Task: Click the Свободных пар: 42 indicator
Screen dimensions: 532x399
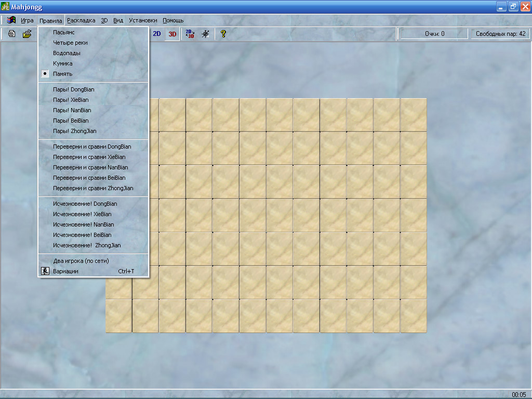Action: [500, 34]
